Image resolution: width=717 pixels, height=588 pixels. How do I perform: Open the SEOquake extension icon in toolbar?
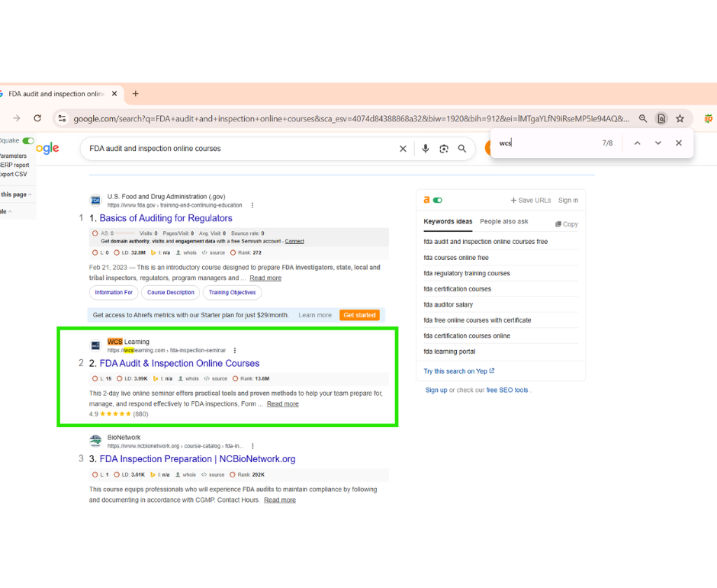(x=709, y=118)
